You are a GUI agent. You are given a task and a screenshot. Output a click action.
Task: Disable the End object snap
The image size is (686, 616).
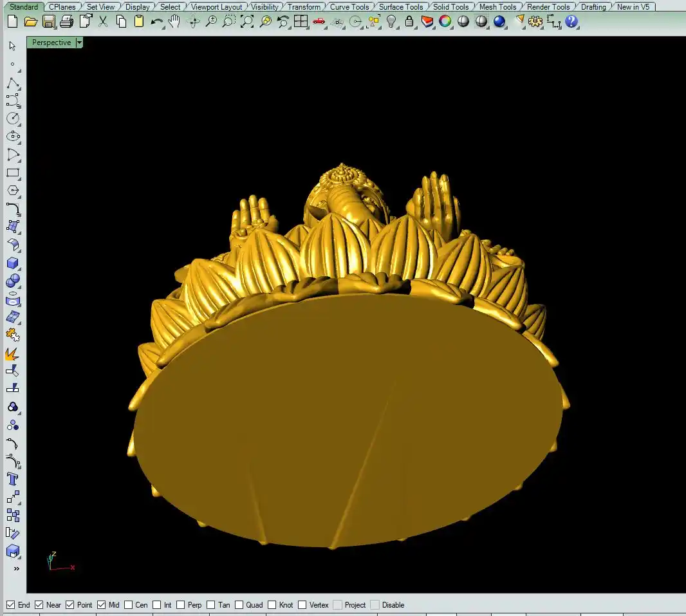coord(11,605)
